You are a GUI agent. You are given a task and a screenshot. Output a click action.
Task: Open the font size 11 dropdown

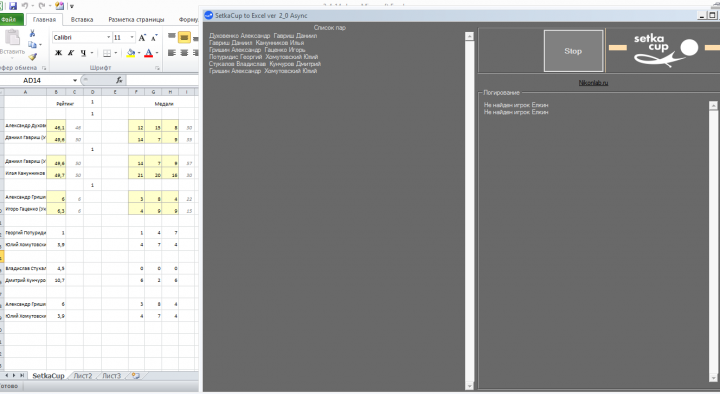tap(132, 37)
